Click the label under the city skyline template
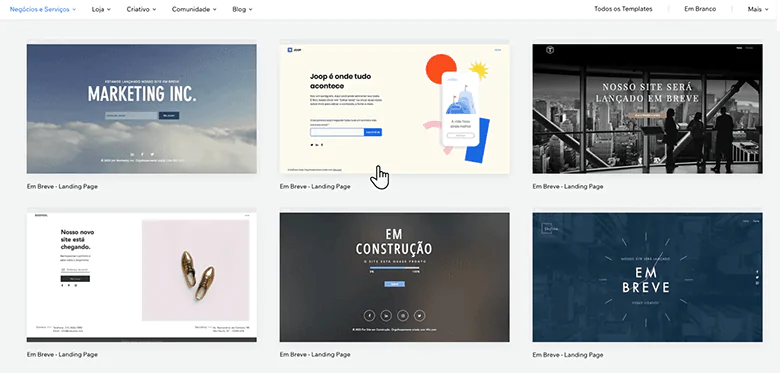The image size is (780, 373). pos(568,186)
